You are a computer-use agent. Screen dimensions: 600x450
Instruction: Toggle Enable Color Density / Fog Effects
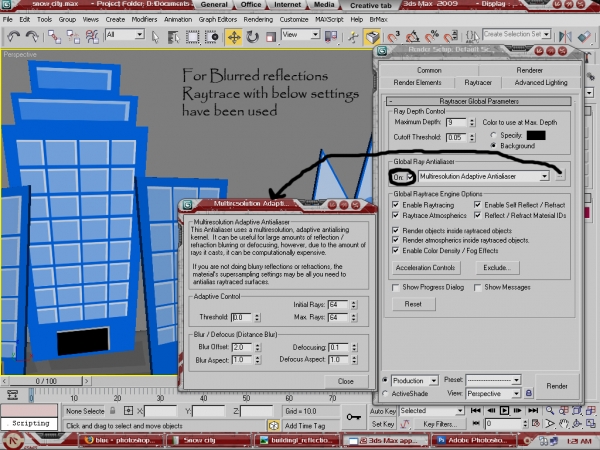click(396, 251)
